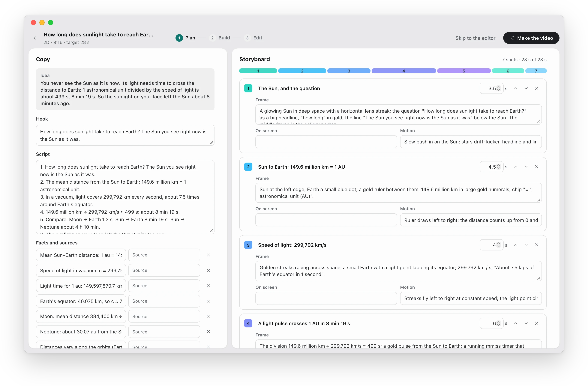Viewport: 588px width, 386px height.
Task: Click Skip to the editor link
Action: tap(475, 38)
